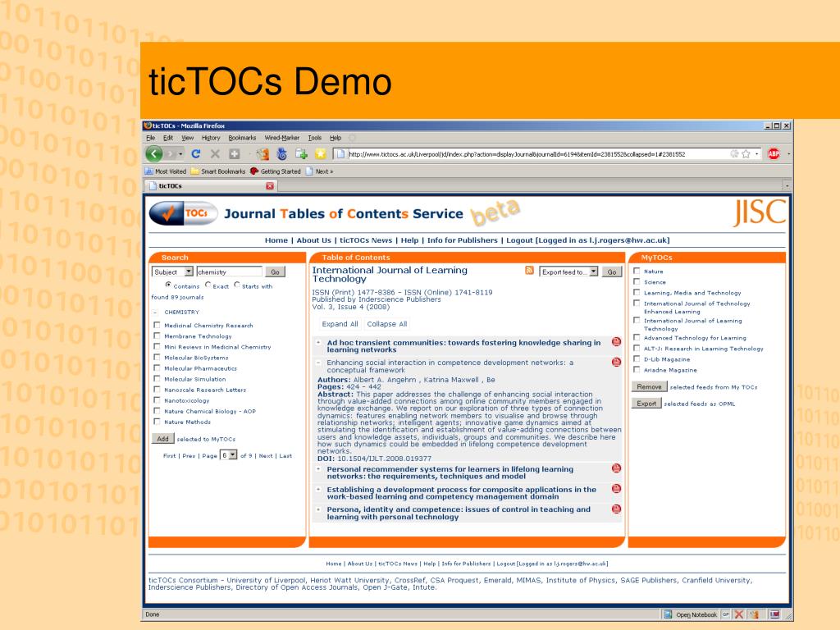Open the Export feed to dropdown
The image size is (840, 630).
[x=568, y=272]
